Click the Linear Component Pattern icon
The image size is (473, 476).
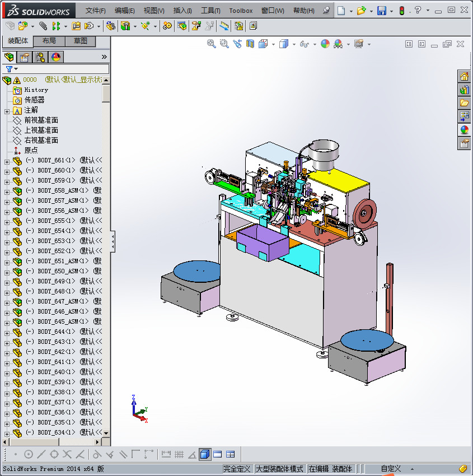coord(57,26)
